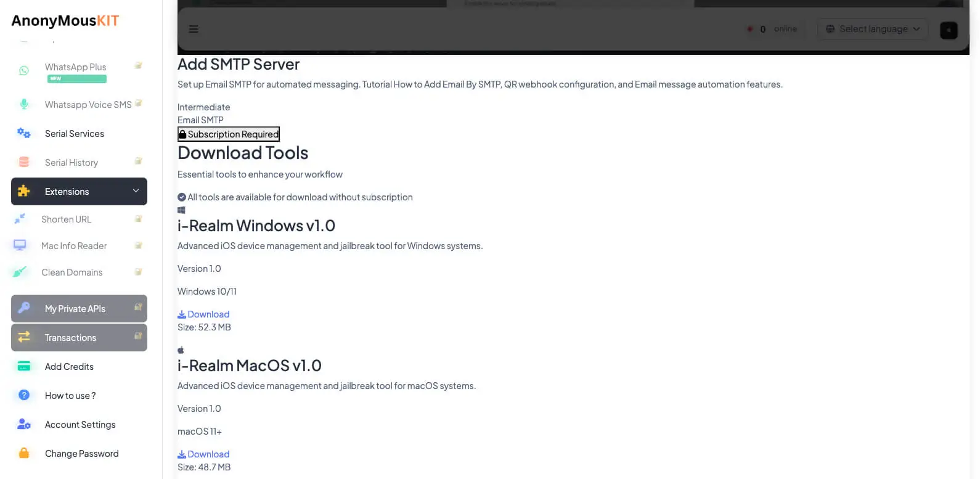Click the puzzle piece Extensions icon

click(24, 191)
